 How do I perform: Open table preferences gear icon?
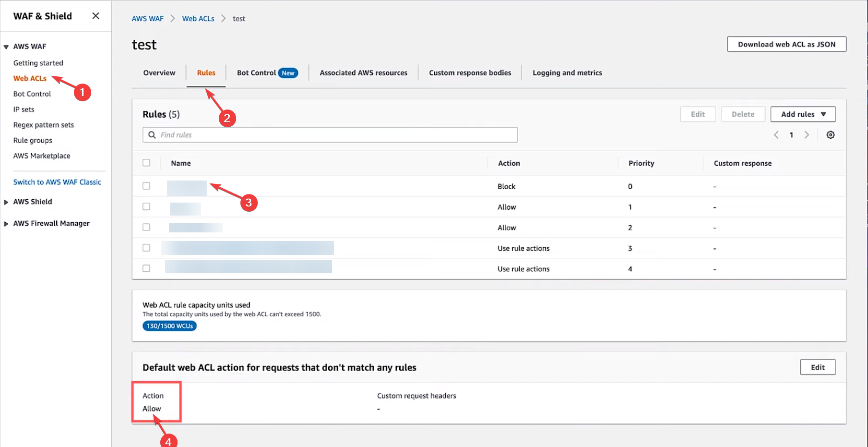click(831, 135)
